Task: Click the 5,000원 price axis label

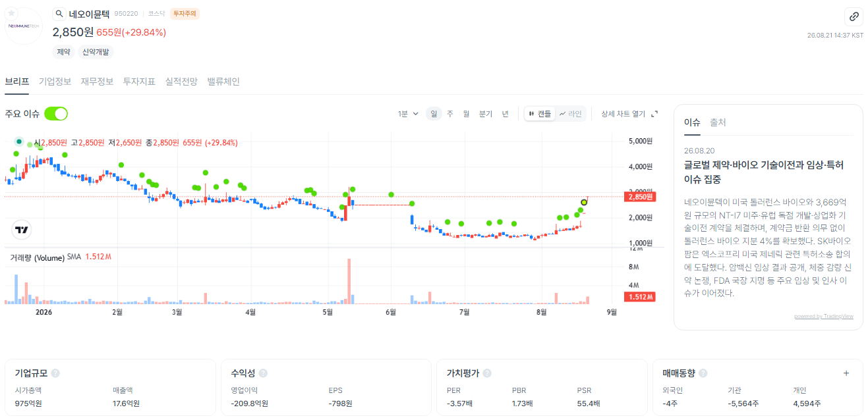Action: pyautogui.click(x=641, y=141)
